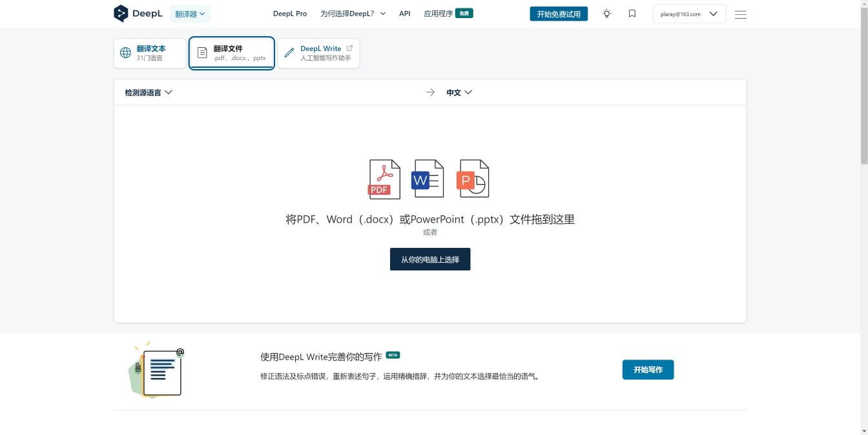This screenshot has width=868, height=435.
Task: Click the file drop text 将PDF、Word
Action: 430,219
